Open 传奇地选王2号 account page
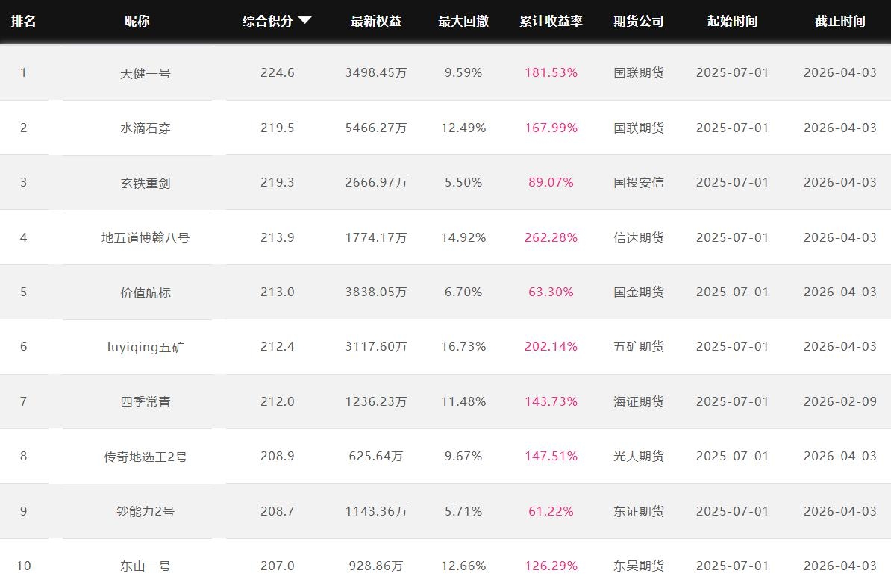 146,456
